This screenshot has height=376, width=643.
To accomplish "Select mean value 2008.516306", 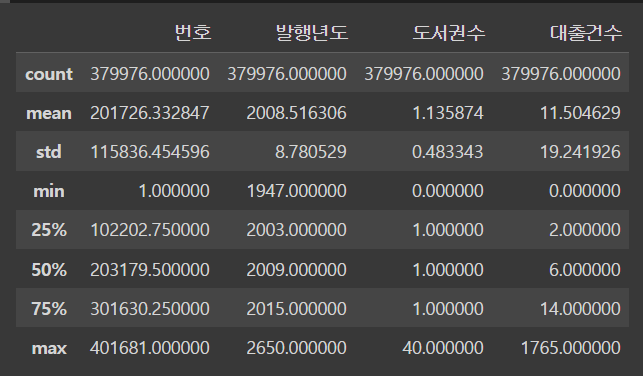I will (296, 113).
